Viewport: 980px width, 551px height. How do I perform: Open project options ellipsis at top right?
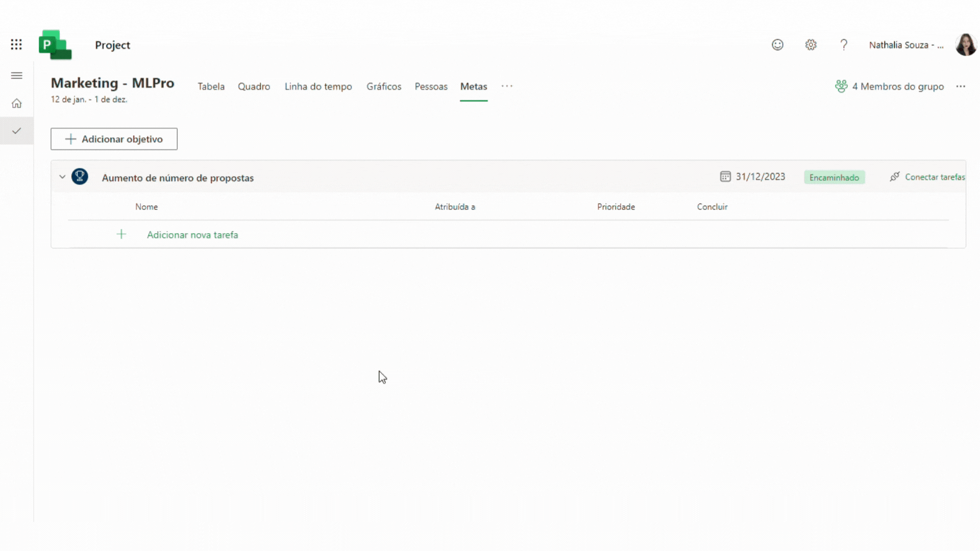tap(961, 86)
